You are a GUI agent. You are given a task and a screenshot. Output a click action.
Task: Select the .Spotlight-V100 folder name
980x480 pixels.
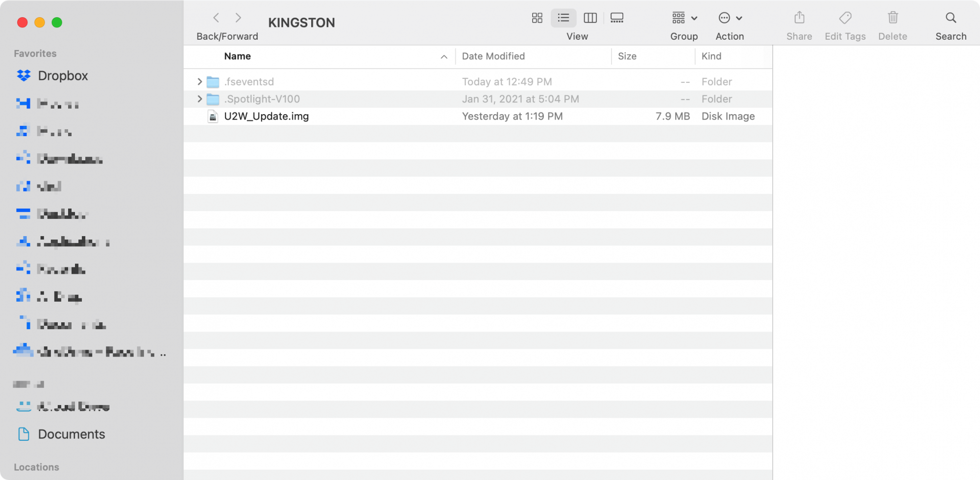[262, 99]
